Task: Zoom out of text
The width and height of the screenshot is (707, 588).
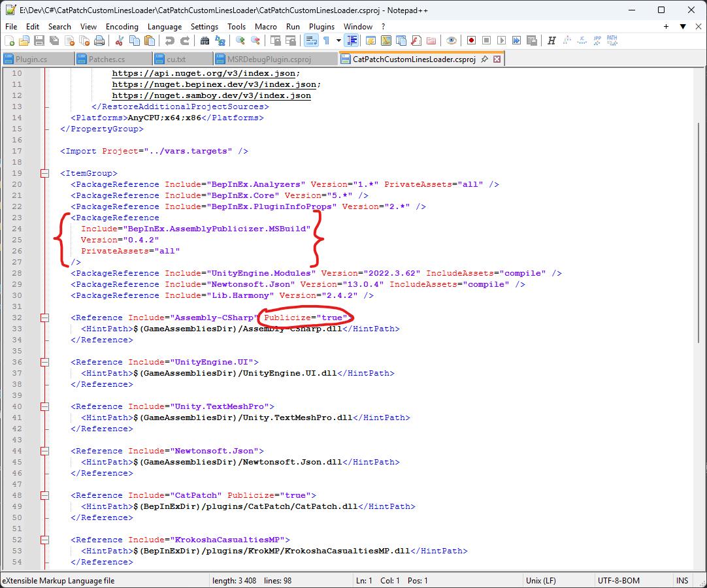Action: click(x=255, y=41)
